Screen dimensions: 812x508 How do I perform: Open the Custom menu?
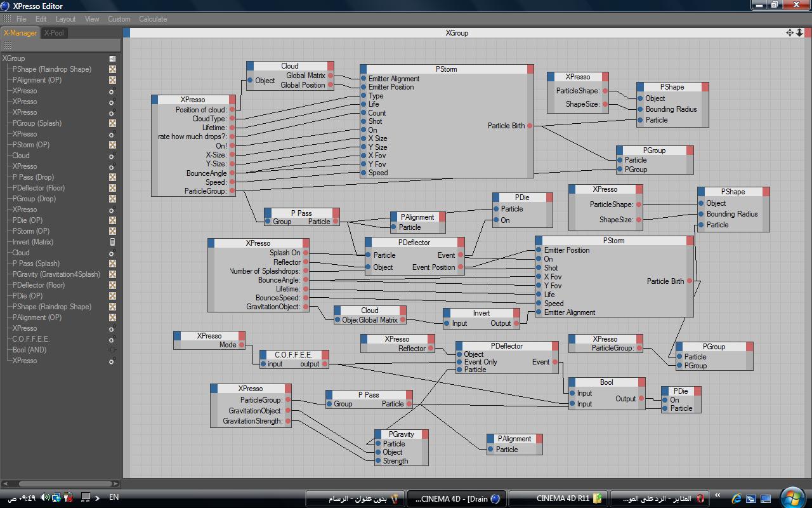click(x=119, y=19)
